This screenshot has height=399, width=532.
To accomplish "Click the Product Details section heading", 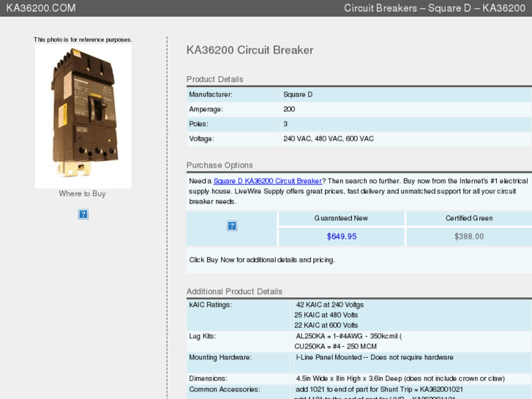I will [x=214, y=80].
